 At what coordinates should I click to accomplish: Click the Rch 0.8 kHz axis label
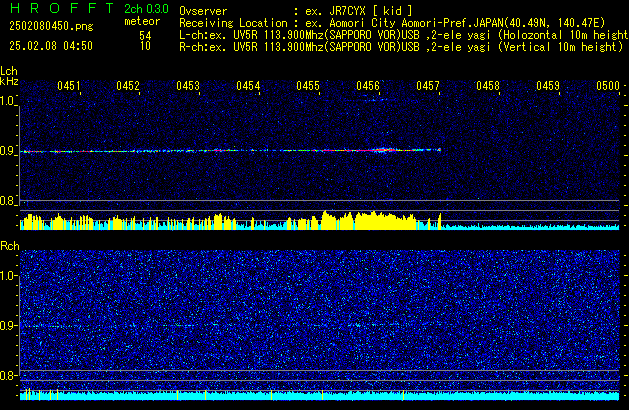(x=8, y=375)
